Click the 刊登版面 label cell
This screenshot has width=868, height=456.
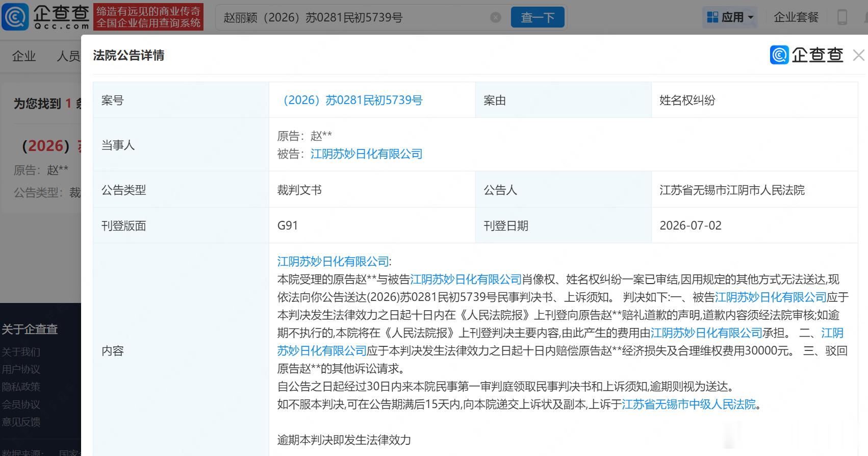181,225
